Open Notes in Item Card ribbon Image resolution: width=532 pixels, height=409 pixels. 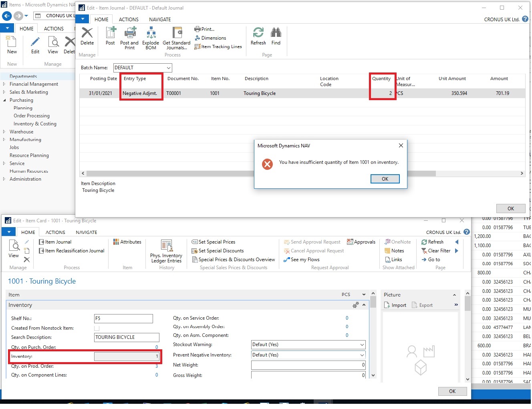pyautogui.click(x=394, y=251)
